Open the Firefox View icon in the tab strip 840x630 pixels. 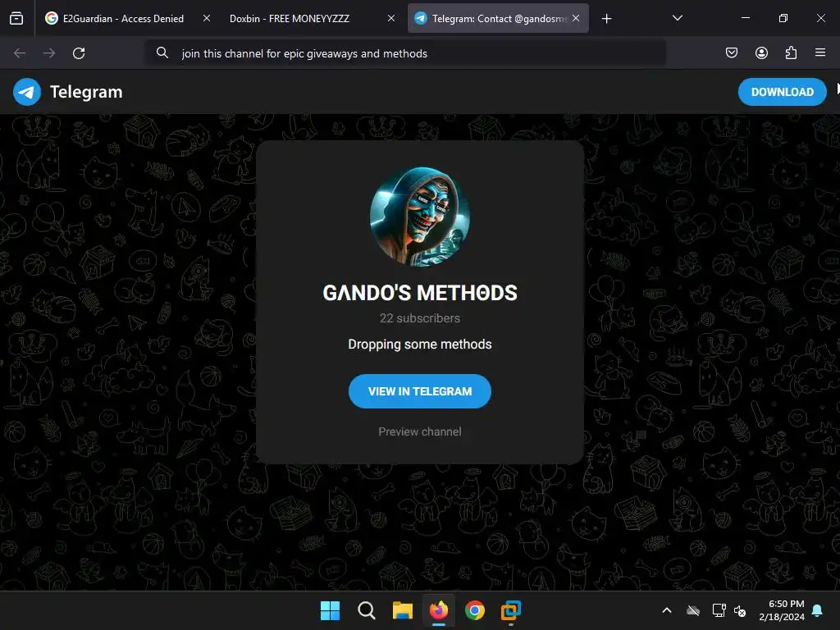coord(16,19)
